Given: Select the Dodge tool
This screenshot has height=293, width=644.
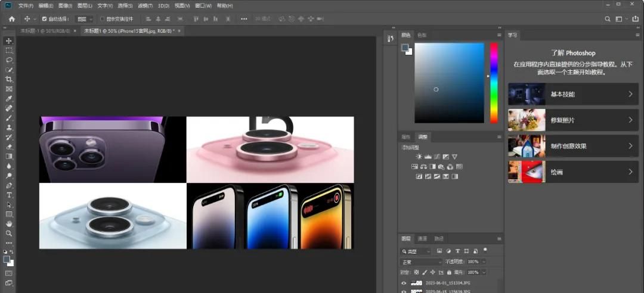Looking at the screenshot, I should tap(8, 176).
